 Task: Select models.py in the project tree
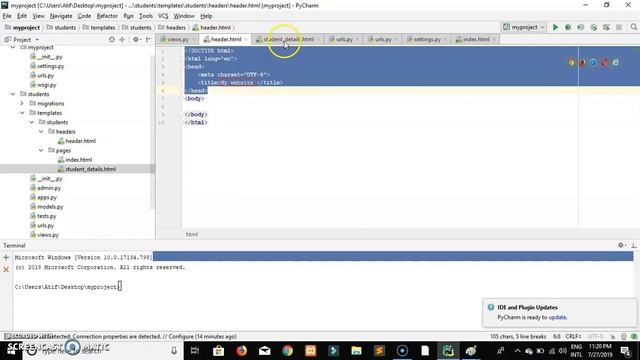pyautogui.click(x=50, y=207)
